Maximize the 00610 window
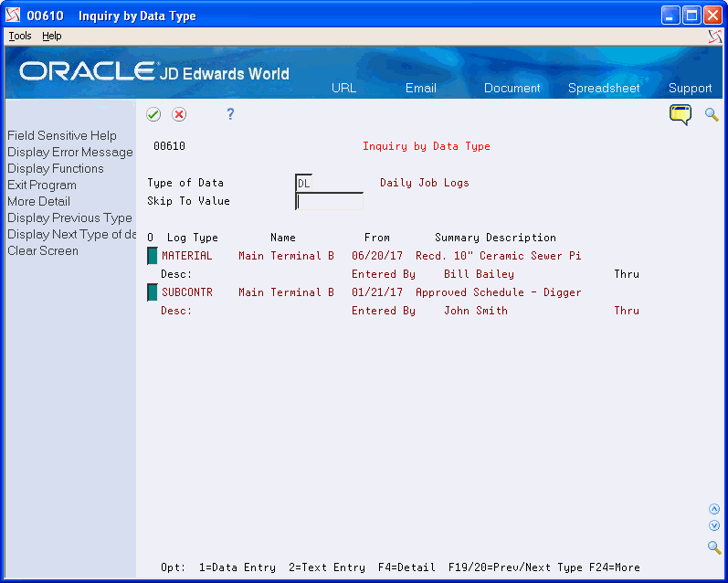This screenshot has height=583, width=728. (691, 16)
